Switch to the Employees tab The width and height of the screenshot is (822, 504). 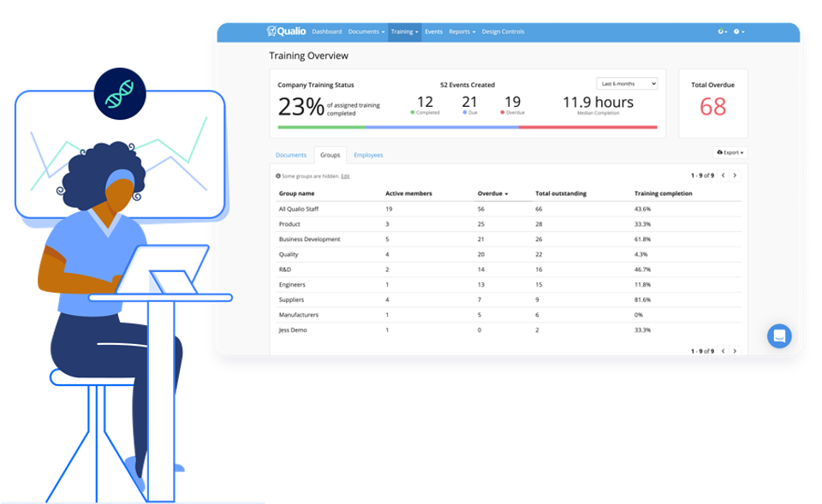tap(368, 155)
